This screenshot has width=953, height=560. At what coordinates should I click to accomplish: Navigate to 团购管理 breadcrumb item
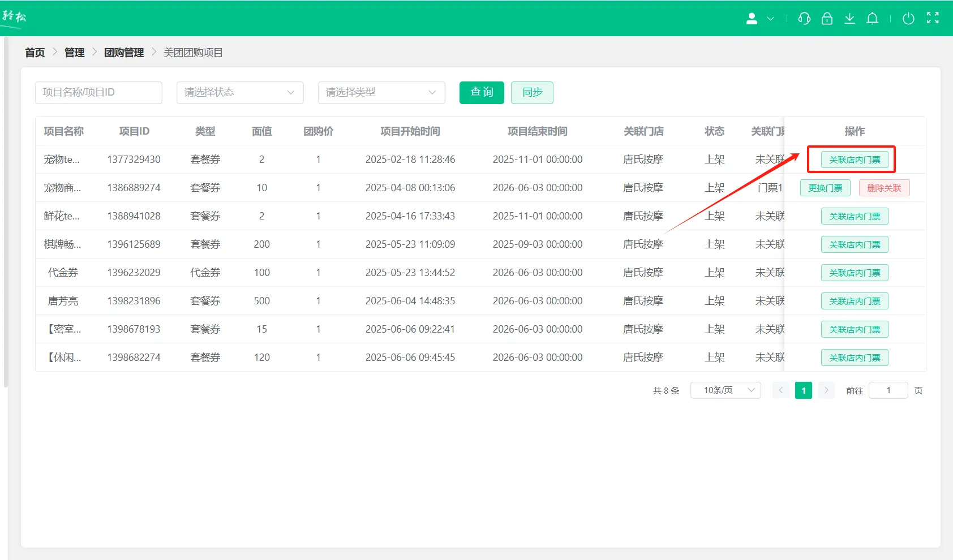click(x=124, y=53)
